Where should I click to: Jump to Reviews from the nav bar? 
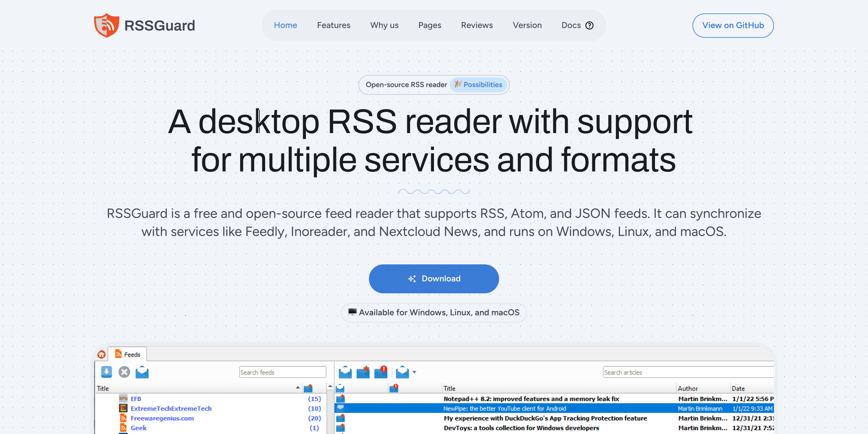coord(477,25)
